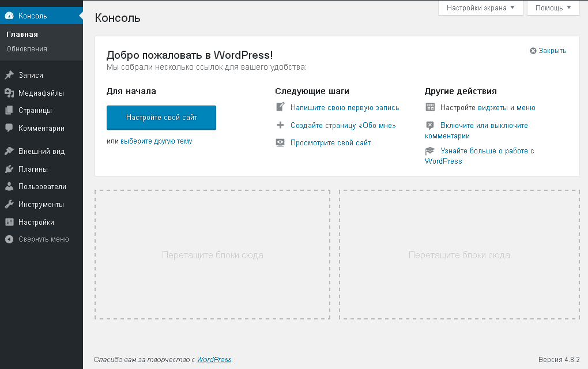
Task: Open Напишите свою первую запись link
Action: click(x=344, y=108)
